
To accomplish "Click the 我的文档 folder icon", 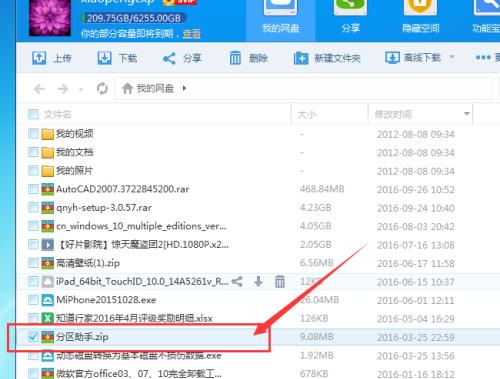I will (x=47, y=153).
